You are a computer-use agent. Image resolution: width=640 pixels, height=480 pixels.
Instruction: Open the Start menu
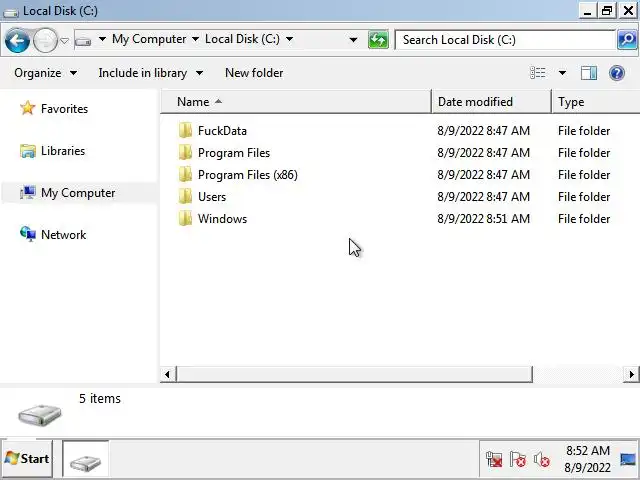point(27,459)
